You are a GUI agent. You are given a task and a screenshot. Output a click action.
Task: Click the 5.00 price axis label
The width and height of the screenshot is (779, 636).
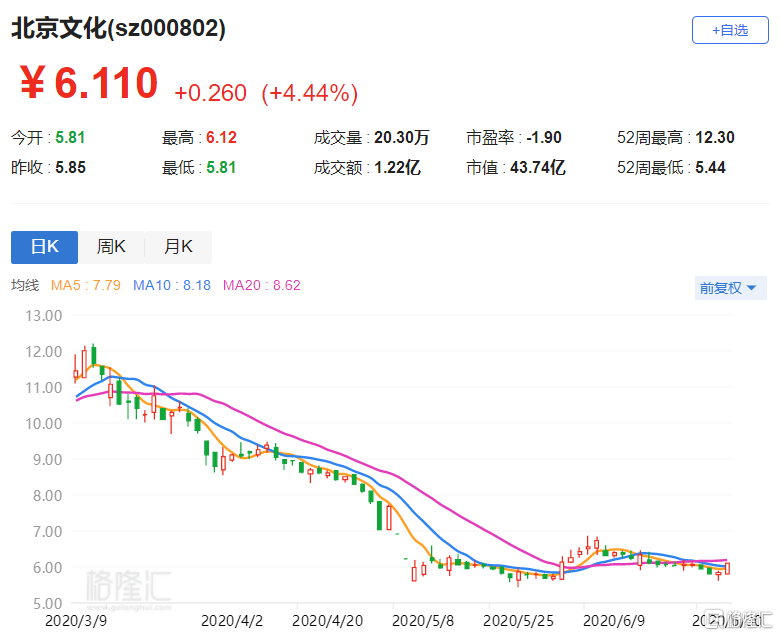(47, 604)
